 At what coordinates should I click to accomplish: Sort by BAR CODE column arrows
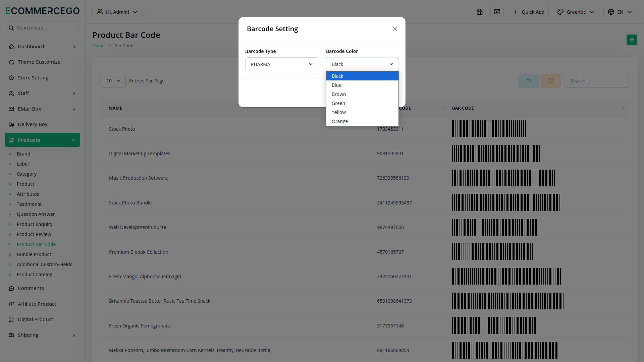(x=624, y=108)
